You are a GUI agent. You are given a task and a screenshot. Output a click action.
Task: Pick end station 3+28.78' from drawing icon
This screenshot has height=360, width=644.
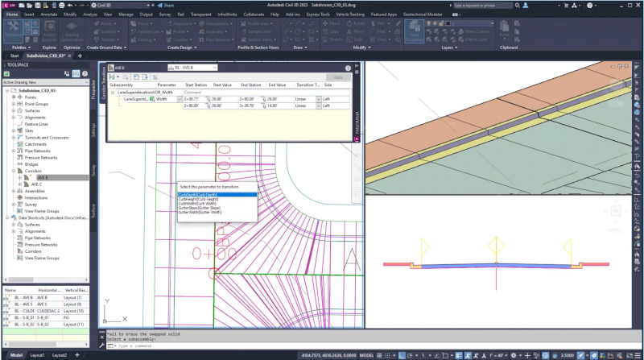pos(263,106)
